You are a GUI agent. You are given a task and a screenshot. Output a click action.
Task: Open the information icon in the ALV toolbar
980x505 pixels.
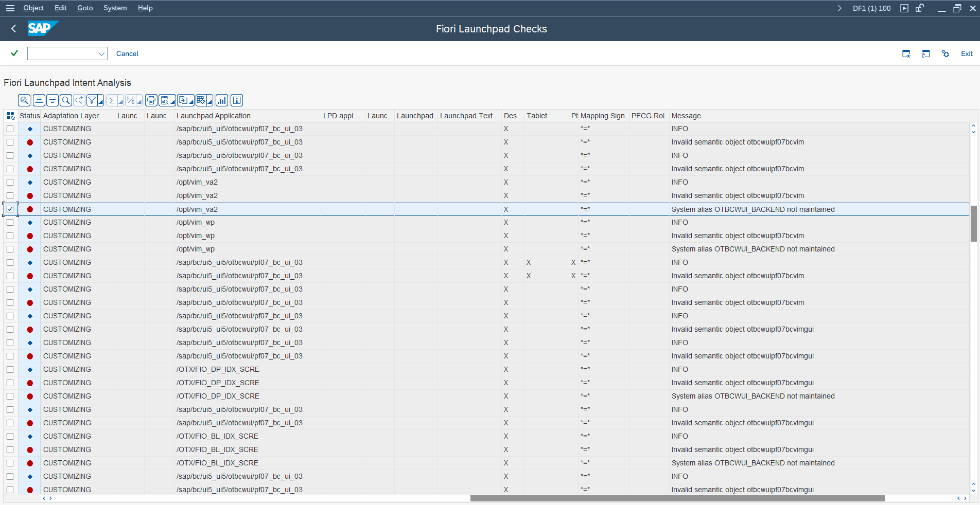coord(237,100)
